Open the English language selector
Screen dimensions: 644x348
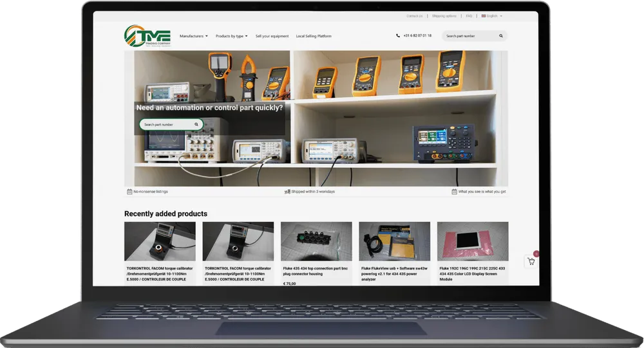(492, 16)
